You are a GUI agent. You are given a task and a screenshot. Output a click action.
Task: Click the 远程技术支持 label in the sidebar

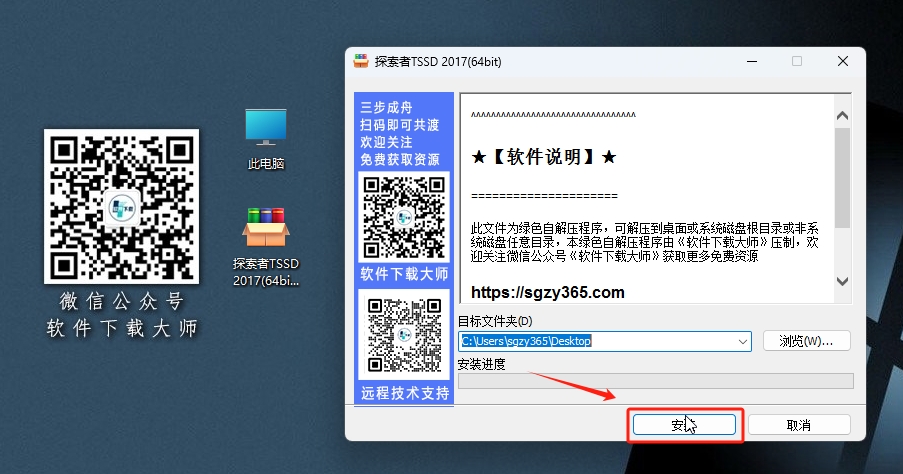click(x=405, y=393)
